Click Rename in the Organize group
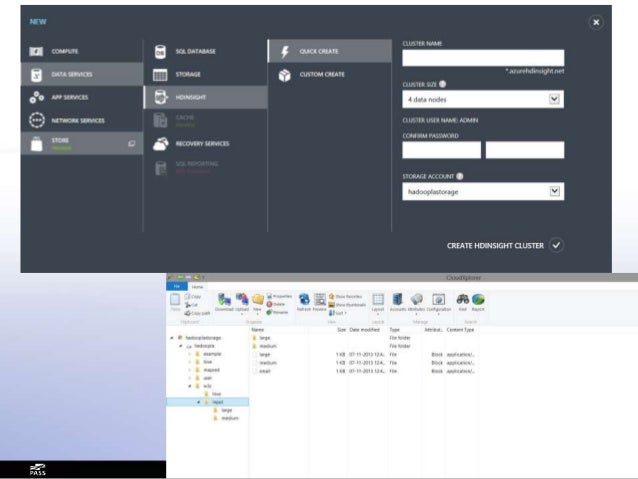 coord(277,312)
